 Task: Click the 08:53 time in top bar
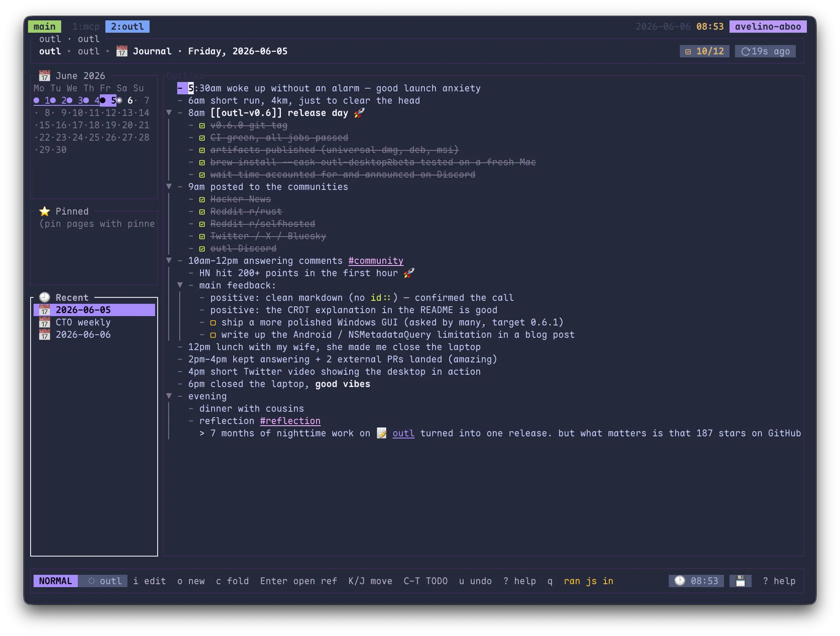[710, 27]
